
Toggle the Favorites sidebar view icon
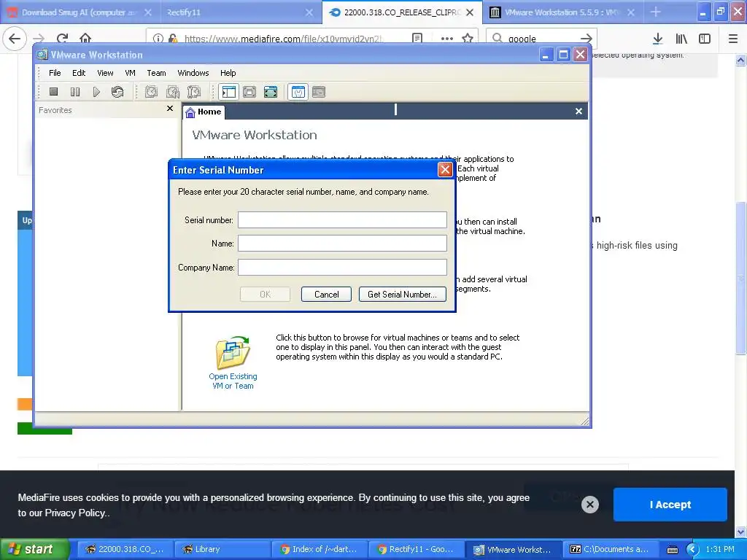click(228, 91)
